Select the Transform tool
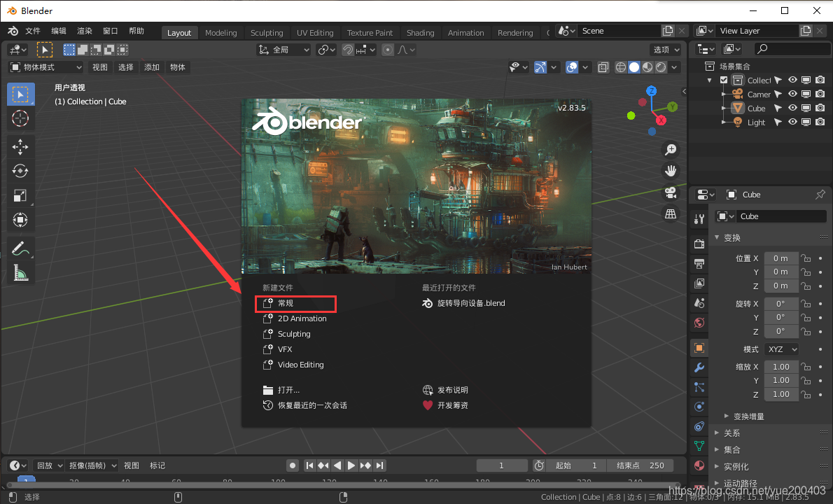Viewport: 833px width, 504px height. pyautogui.click(x=20, y=220)
